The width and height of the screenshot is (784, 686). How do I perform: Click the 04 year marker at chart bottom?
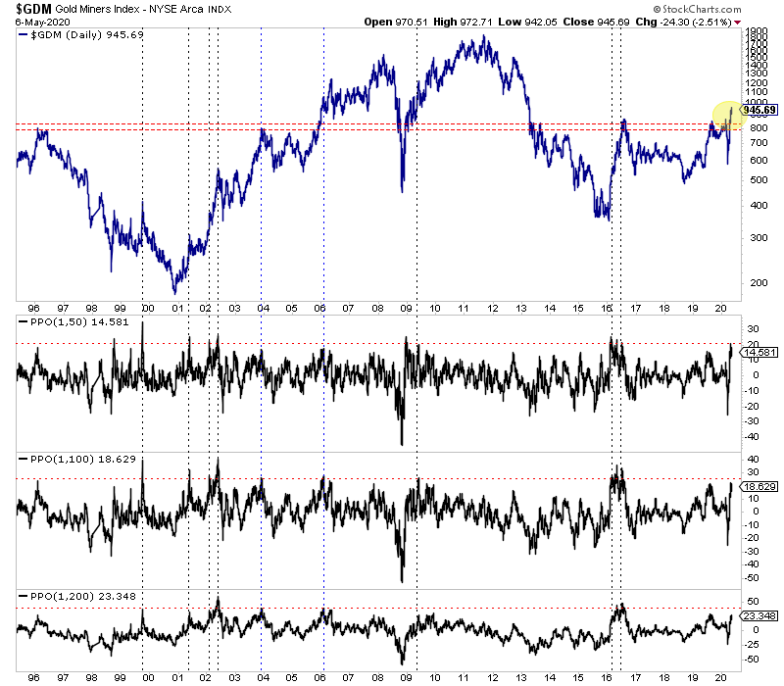[x=263, y=678]
